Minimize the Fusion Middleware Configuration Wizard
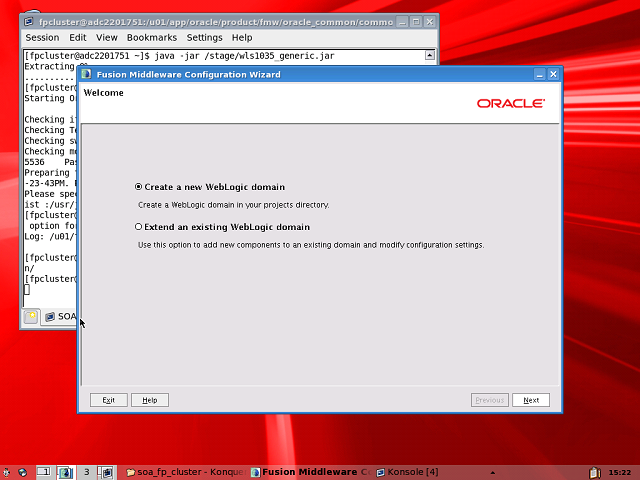This screenshot has width=640, height=480. [x=540, y=74]
